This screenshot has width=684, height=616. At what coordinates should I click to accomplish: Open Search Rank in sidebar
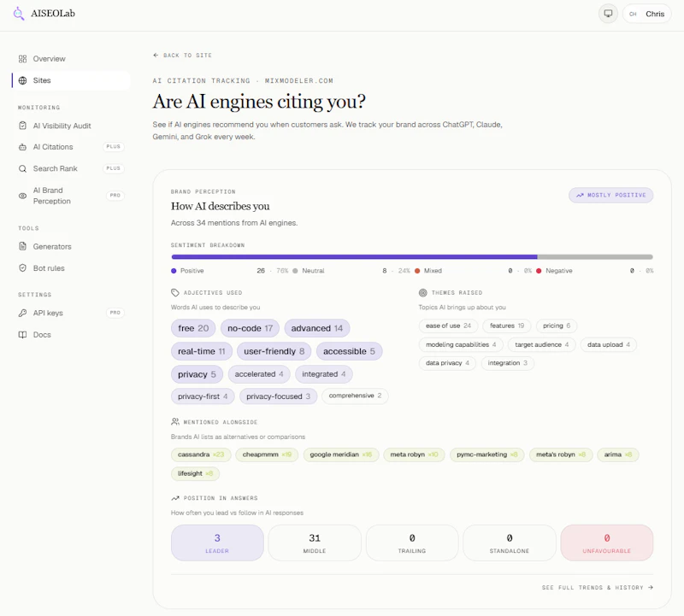click(71, 168)
